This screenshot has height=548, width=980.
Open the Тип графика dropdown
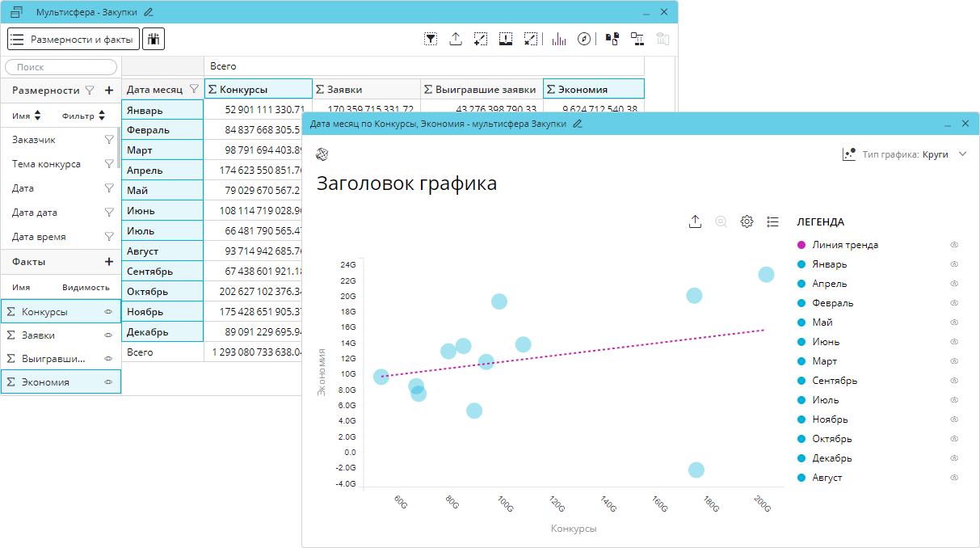[x=962, y=154]
